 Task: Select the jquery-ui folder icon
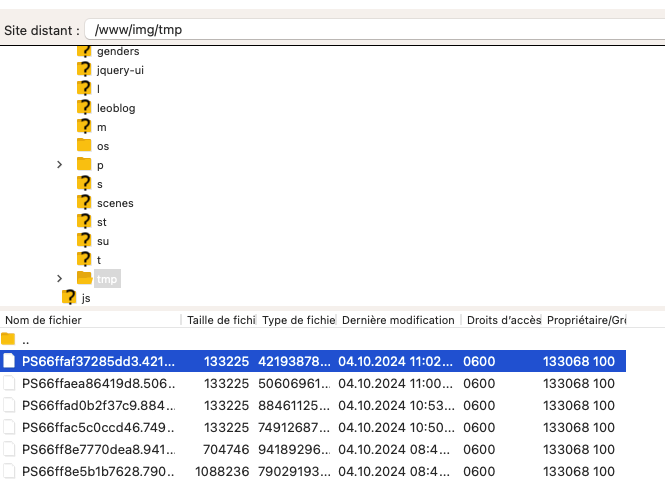tap(84, 69)
